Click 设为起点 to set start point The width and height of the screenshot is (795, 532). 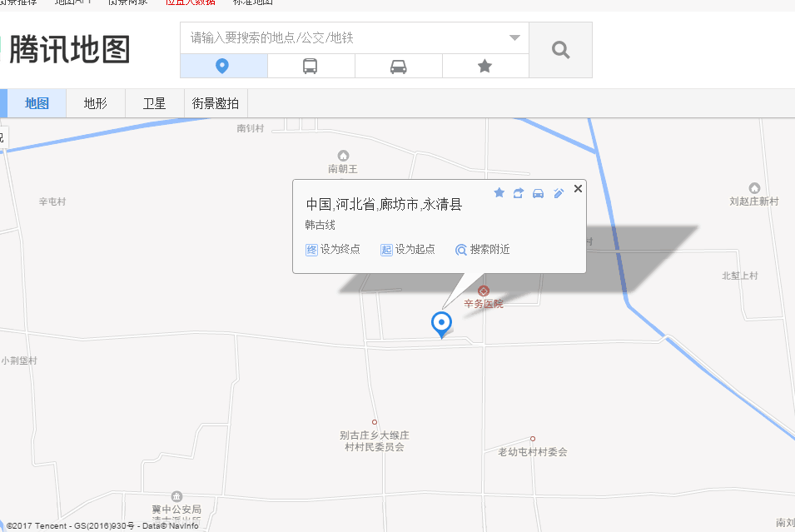pos(408,249)
